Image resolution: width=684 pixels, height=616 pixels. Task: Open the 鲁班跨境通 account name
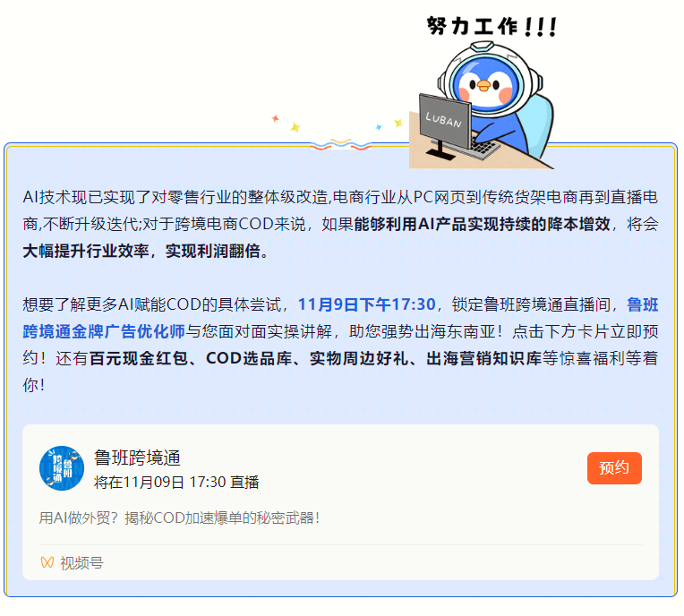coord(137,458)
